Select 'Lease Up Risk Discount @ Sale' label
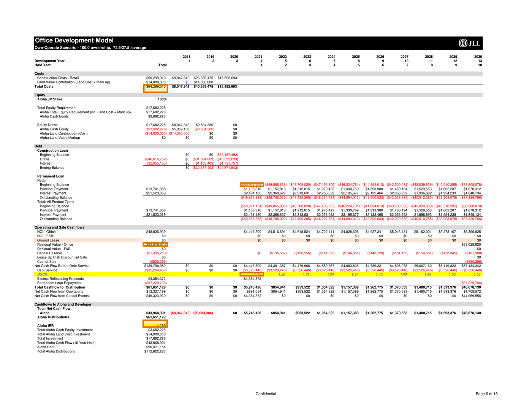 pyautogui.click(x=62, y=257)
